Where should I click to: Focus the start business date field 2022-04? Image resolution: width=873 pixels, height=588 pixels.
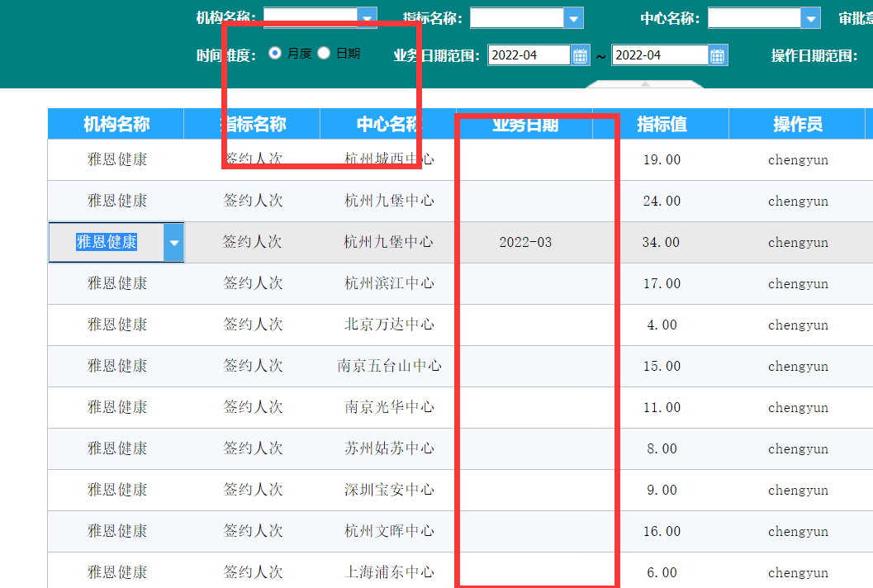click(529, 55)
